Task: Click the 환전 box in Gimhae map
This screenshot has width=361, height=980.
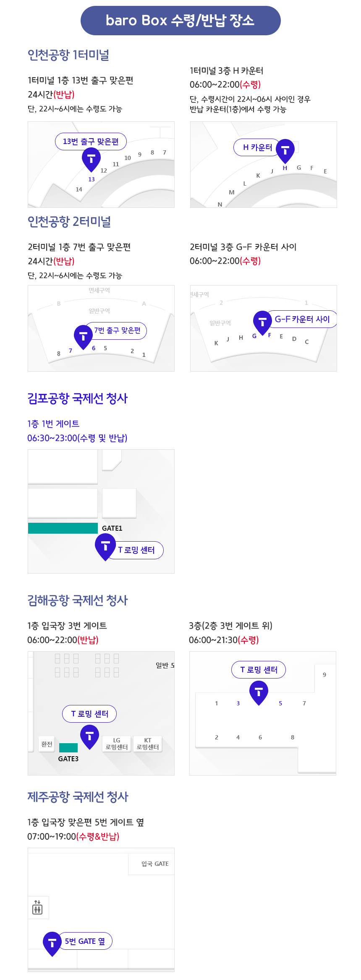Action: pyautogui.click(x=47, y=744)
